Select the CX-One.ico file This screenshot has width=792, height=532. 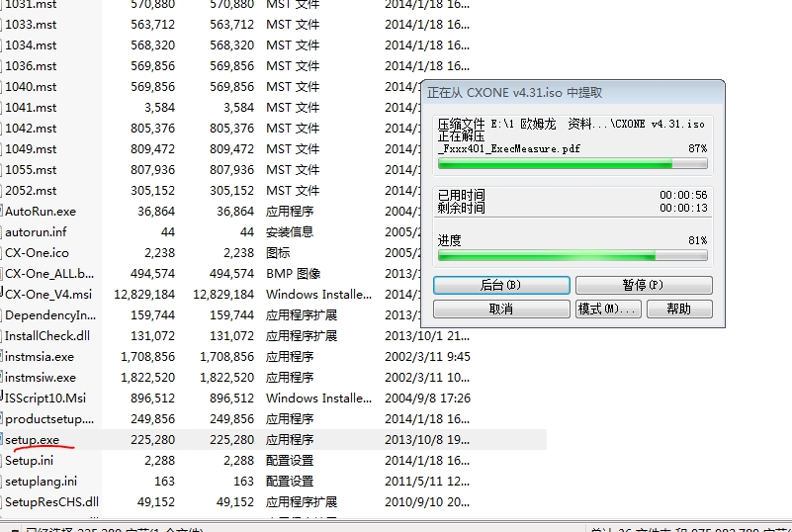pos(37,253)
